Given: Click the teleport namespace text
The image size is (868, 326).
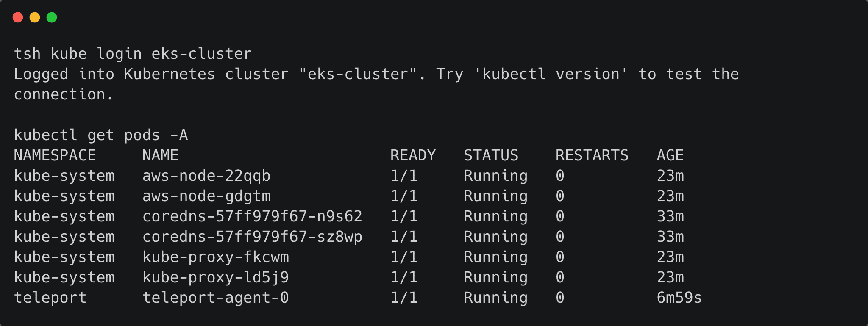Looking at the screenshot, I should tap(50, 298).
